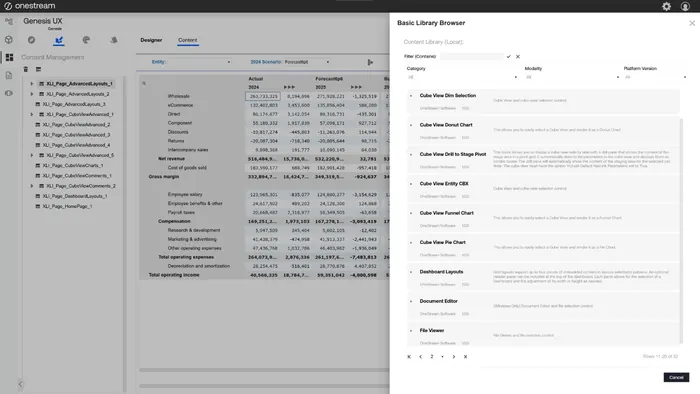Click the Total operating income row label
Viewport: 700px width, 394px height.
tap(174, 275)
